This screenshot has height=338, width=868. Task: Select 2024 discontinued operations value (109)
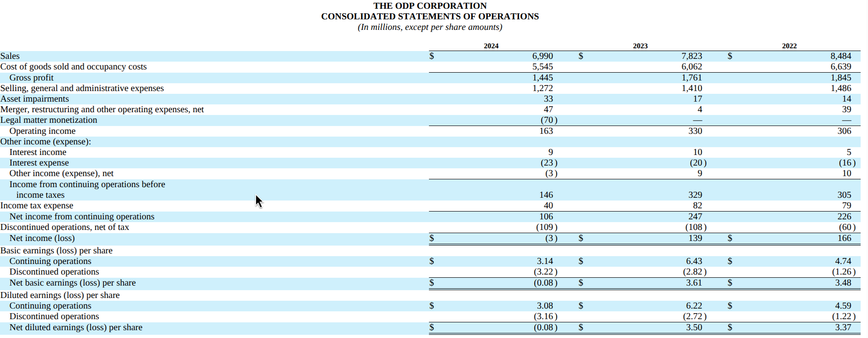[547, 227]
